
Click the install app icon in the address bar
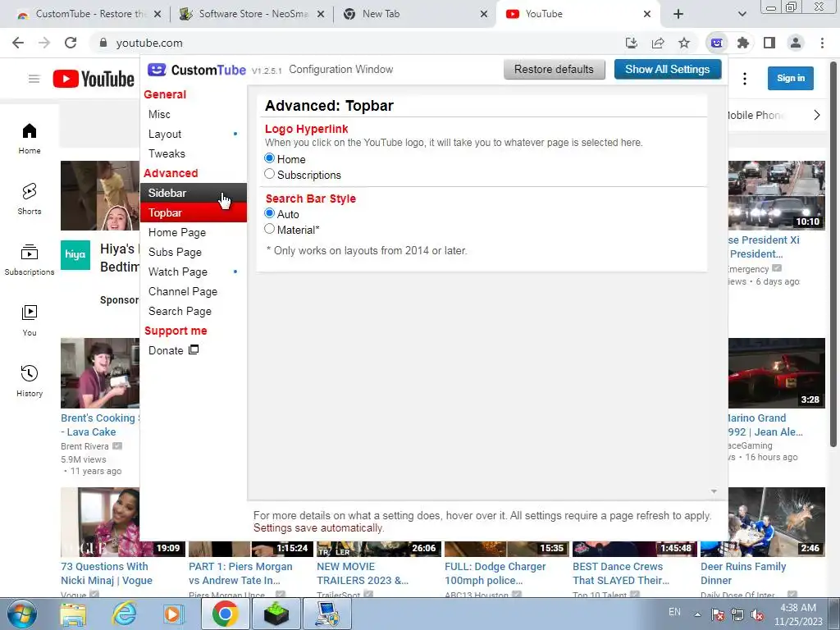(632, 43)
